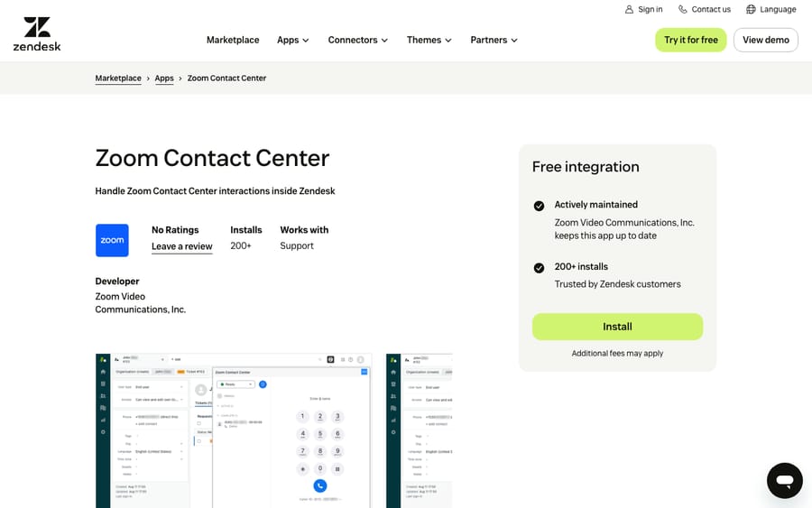Open the first app screenshot thumbnail
The height and width of the screenshot is (508, 812).
[234, 430]
